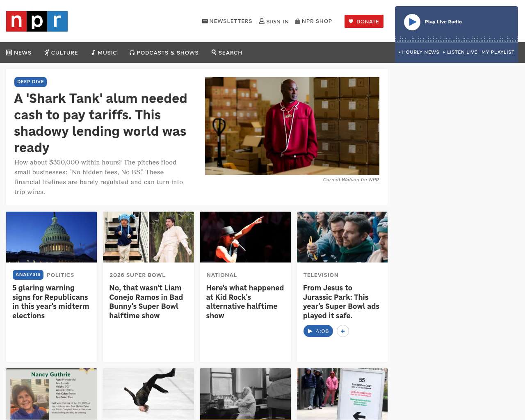Viewport: 525px width, 420px height.
Task: Click the Music note icon
Action: [x=94, y=52]
